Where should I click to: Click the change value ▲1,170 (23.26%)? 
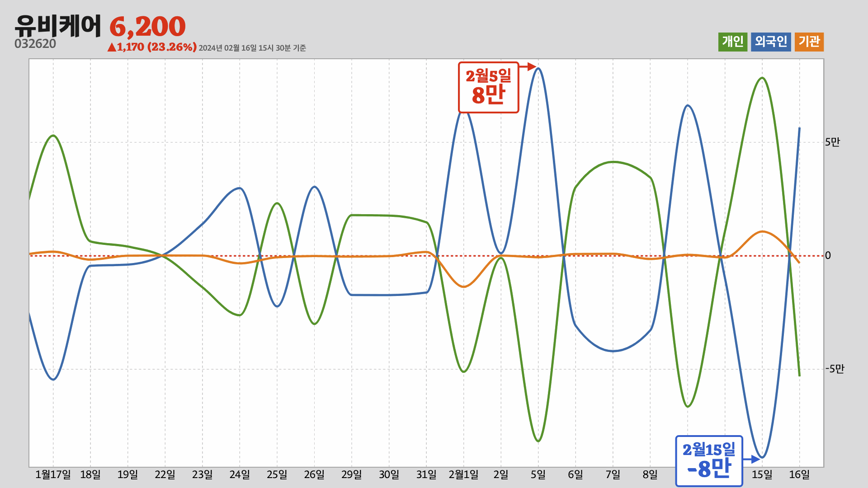pyautogui.click(x=152, y=47)
